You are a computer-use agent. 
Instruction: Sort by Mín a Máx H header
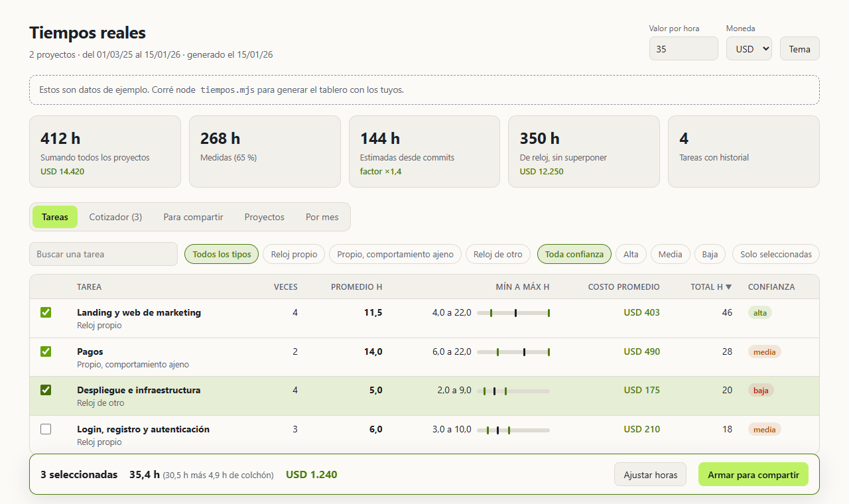(x=523, y=287)
